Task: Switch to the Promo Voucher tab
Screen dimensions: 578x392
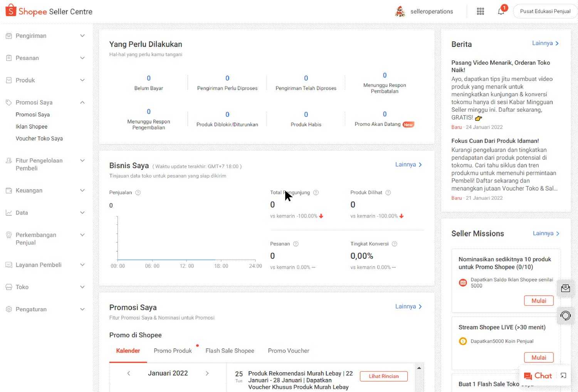Action: click(288, 351)
